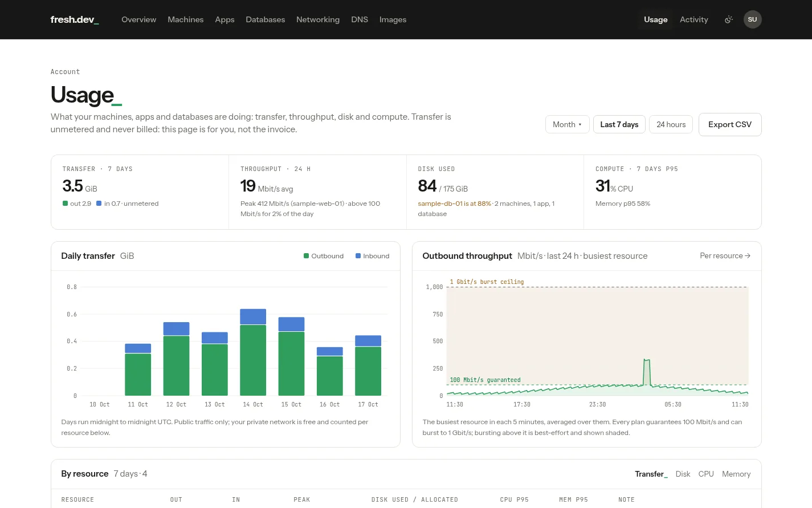The width and height of the screenshot is (812, 508).
Task: Click the blue in 0.7 swatch
Action: [99, 204]
